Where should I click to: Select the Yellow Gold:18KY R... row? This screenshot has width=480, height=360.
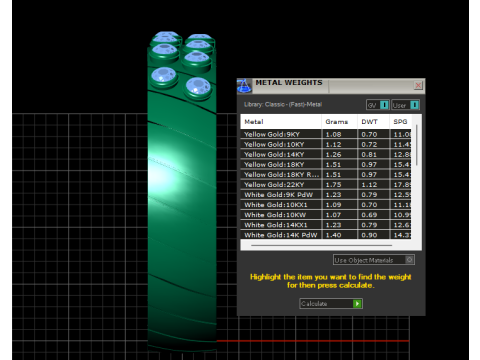[326, 174]
